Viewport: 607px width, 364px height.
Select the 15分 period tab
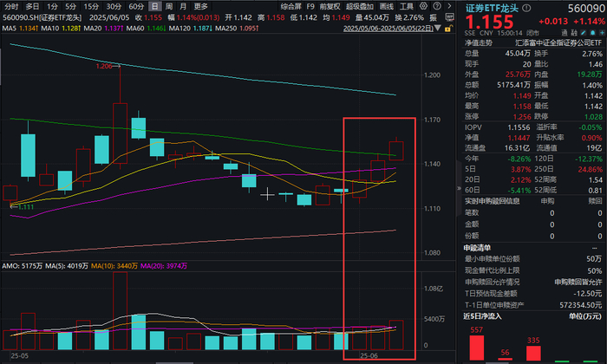[x=91, y=7]
